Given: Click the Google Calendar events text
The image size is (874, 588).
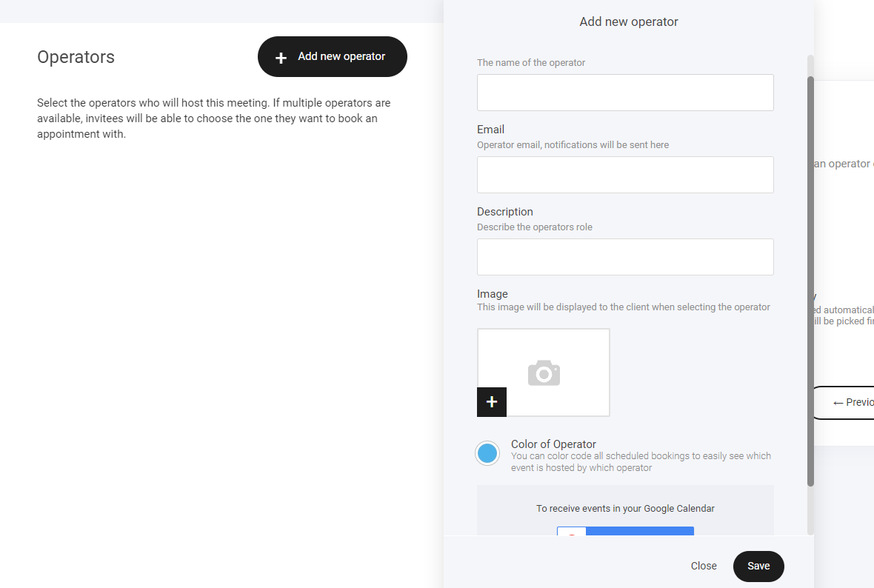Looking at the screenshot, I should coord(625,509).
